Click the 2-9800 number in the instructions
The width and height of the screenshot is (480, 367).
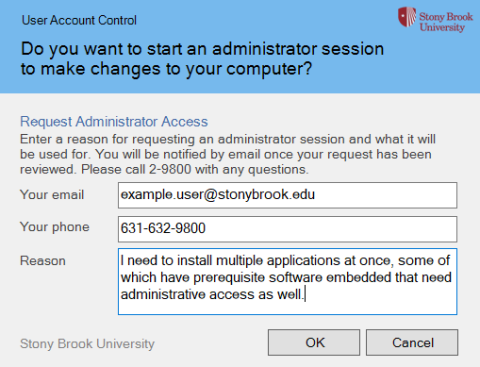170,169
